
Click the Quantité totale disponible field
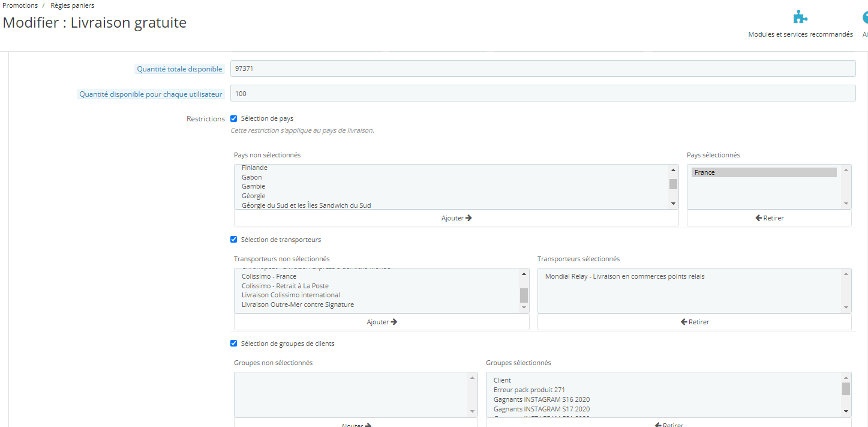click(543, 68)
